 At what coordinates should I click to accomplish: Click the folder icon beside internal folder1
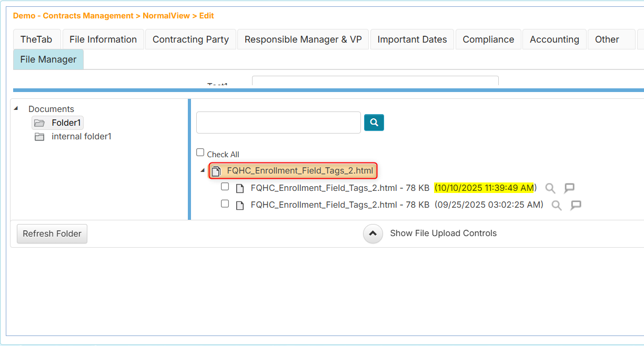39,136
